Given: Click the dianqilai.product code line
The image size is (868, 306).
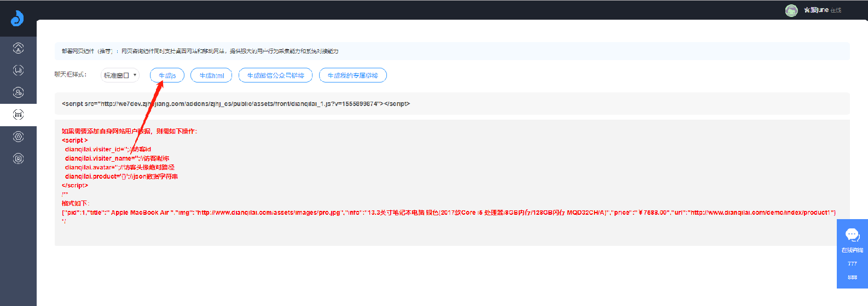Looking at the screenshot, I should (121, 176).
